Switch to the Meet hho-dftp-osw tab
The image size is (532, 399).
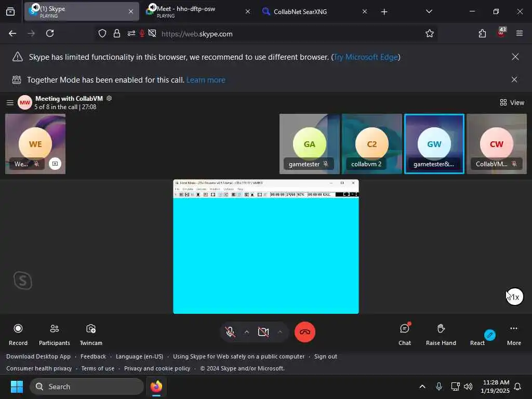coord(198,11)
